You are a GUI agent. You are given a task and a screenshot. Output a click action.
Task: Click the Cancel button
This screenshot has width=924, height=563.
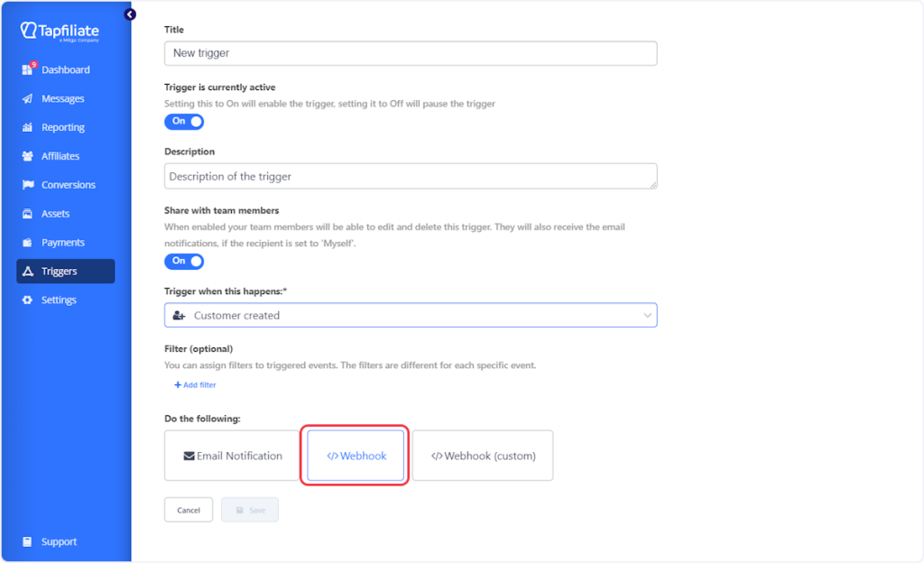[x=189, y=510]
